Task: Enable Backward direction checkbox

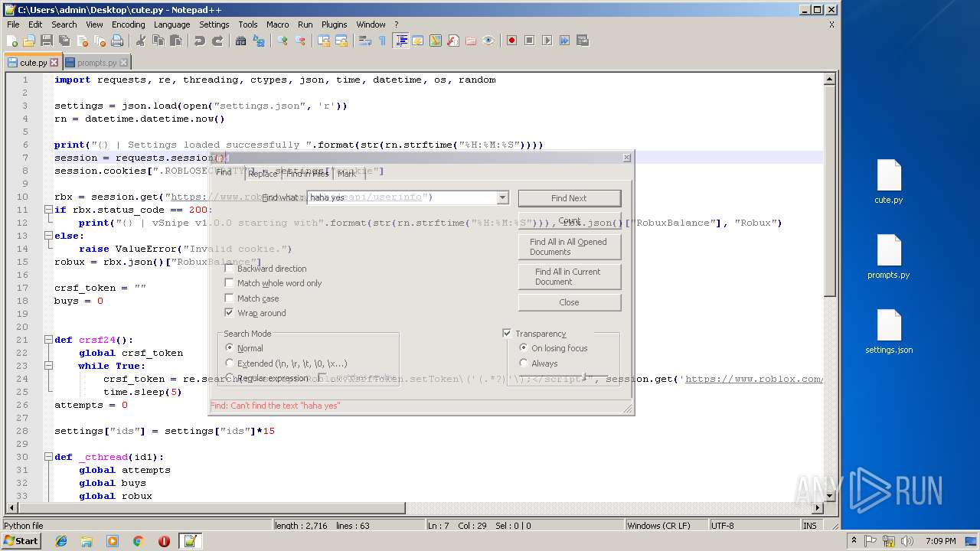Action: 229,269
